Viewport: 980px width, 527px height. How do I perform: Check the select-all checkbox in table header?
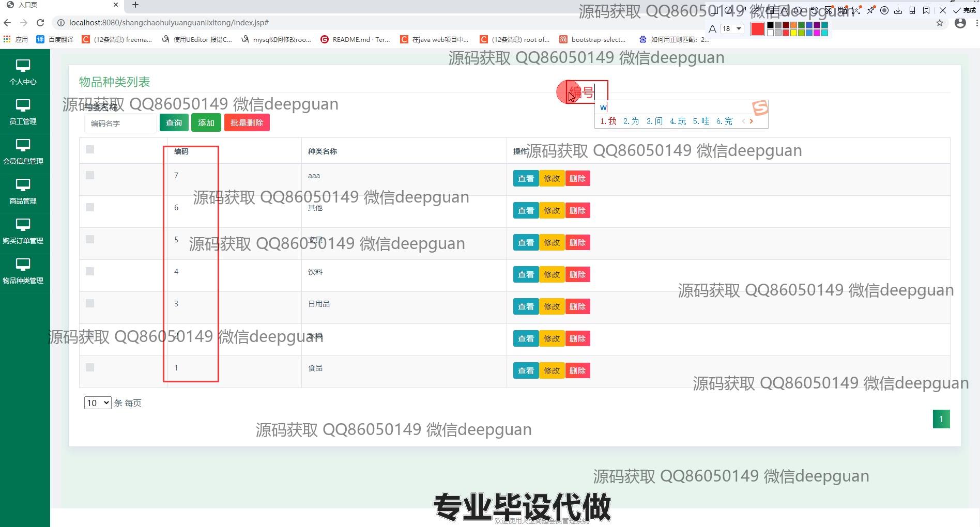tap(90, 149)
